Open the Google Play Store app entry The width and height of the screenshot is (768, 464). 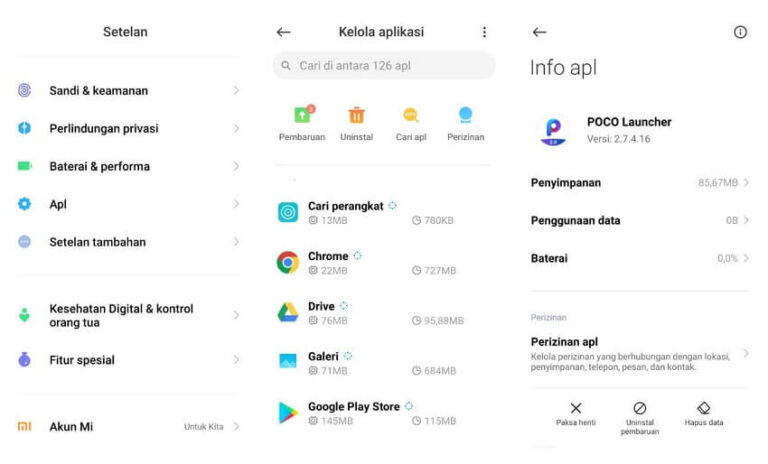pos(384,413)
